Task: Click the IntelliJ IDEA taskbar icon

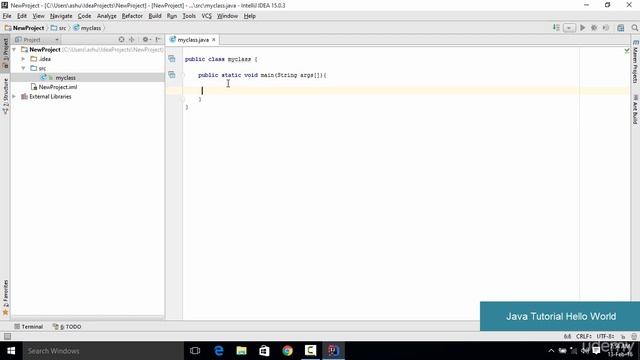Action: tap(333, 351)
